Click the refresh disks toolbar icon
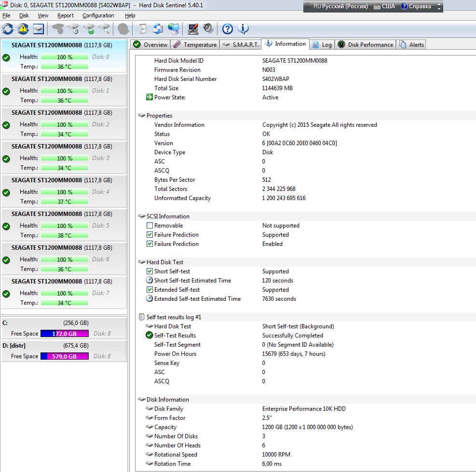The width and height of the screenshot is (476, 472). tap(8, 29)
